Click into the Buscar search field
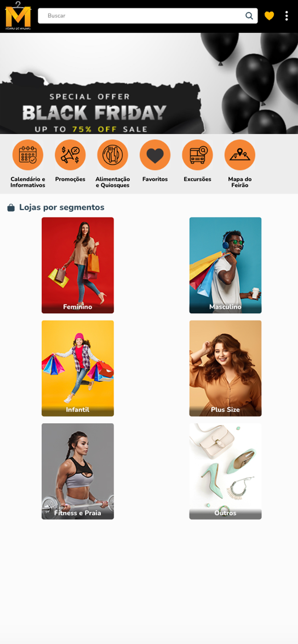 point(148,16)
